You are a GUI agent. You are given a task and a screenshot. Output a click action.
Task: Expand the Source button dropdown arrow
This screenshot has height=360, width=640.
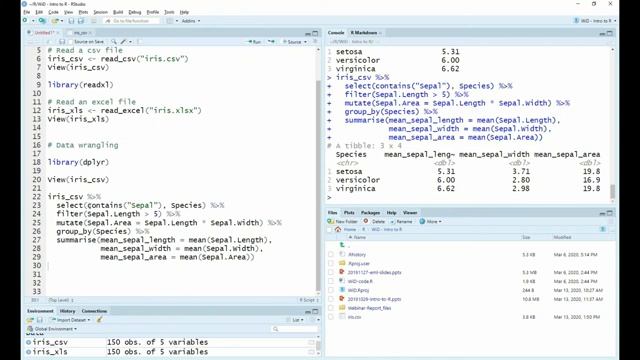[305, 42]
